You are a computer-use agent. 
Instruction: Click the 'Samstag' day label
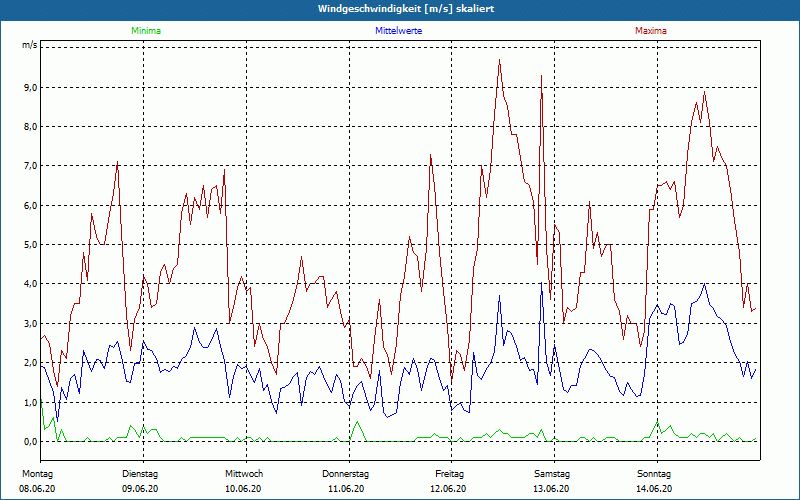552,474
